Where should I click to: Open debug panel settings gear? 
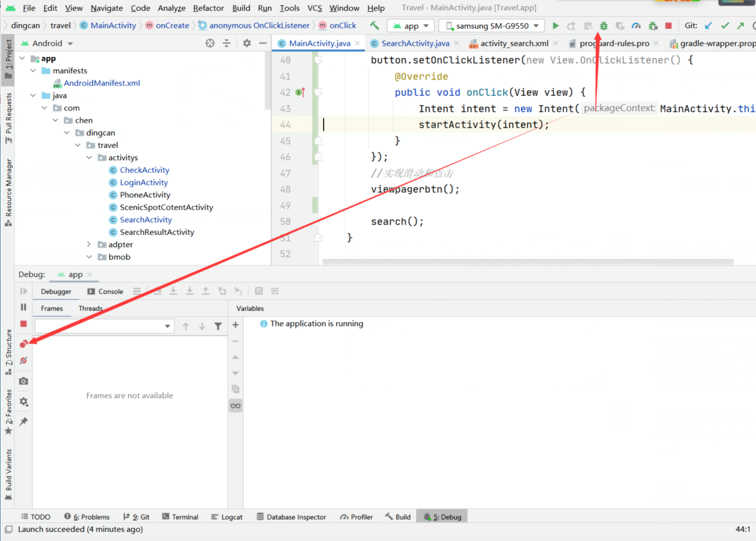[x=23, y=402]
